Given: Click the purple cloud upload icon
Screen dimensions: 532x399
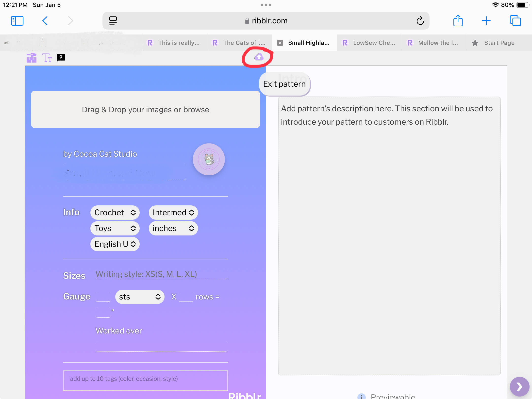Looking at the screenshot, I should [x=259, y=57].
